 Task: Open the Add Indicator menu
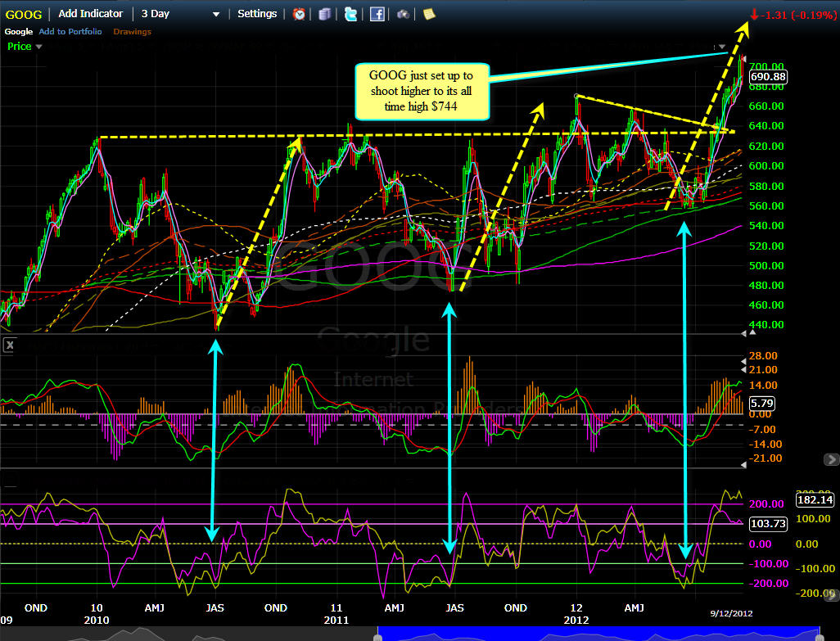tap(91, 14)
